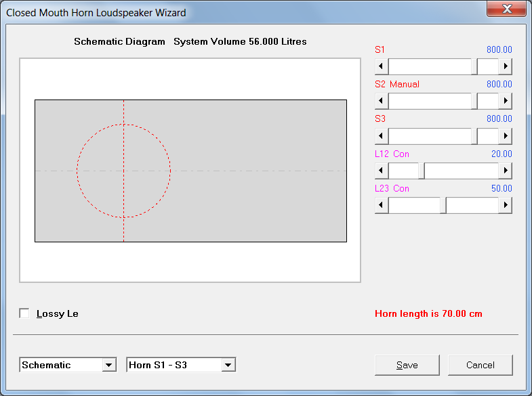Open the Schematic view dropdown
This screenshot has height=396, width=532.
pyautogui.click(x=108, y=365)
